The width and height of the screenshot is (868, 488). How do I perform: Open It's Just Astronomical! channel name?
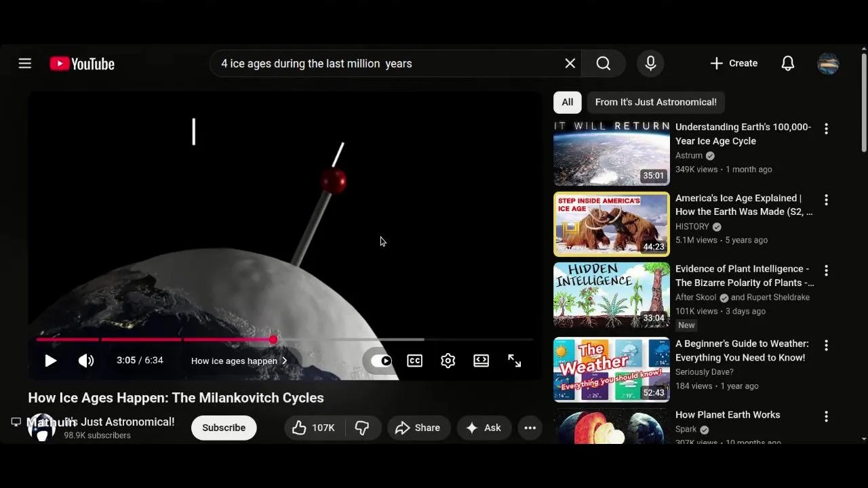point(119,422)
